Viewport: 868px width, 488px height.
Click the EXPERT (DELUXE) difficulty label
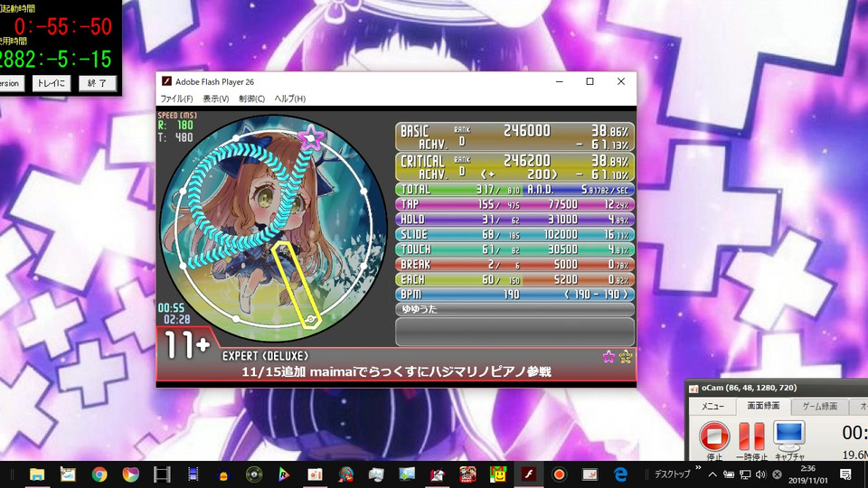click(x=265, y=356)
